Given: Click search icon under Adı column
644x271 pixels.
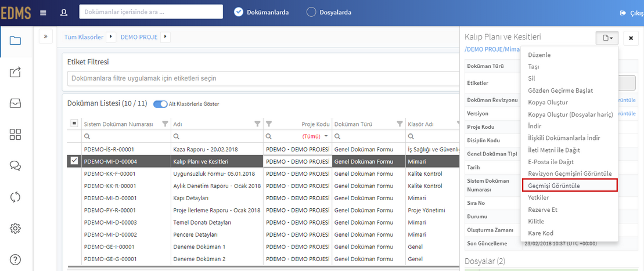Looking at the screenshot, I should [x=177, y=136].
